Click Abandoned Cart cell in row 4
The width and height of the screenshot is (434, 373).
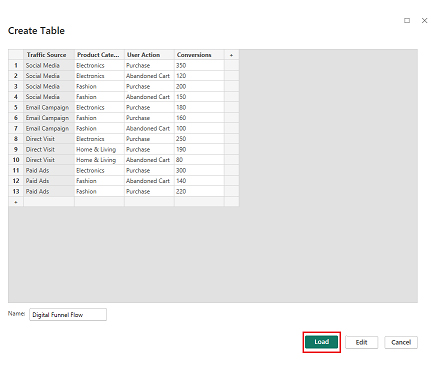149,97
